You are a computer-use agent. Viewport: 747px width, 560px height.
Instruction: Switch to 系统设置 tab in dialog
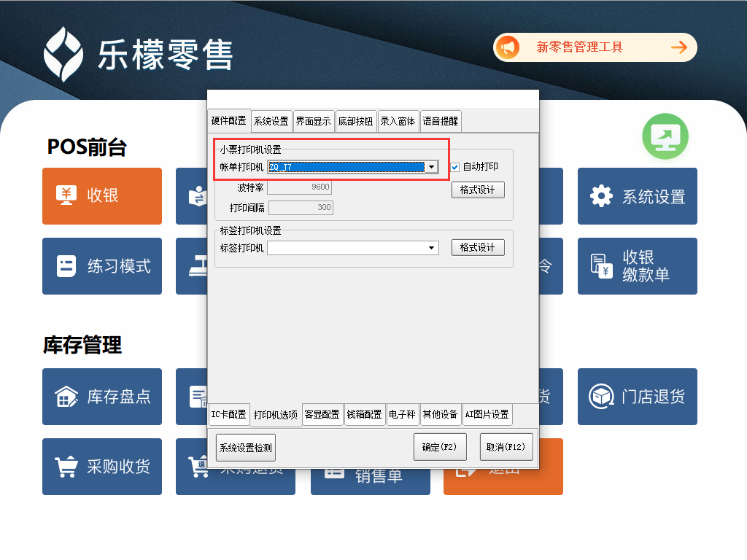(271, 121)
